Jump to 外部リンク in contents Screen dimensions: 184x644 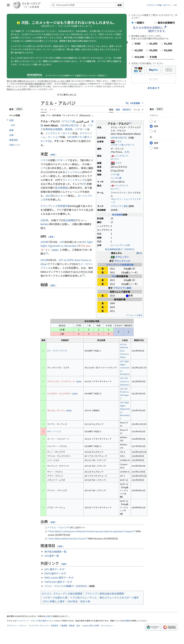pos(14,145)
